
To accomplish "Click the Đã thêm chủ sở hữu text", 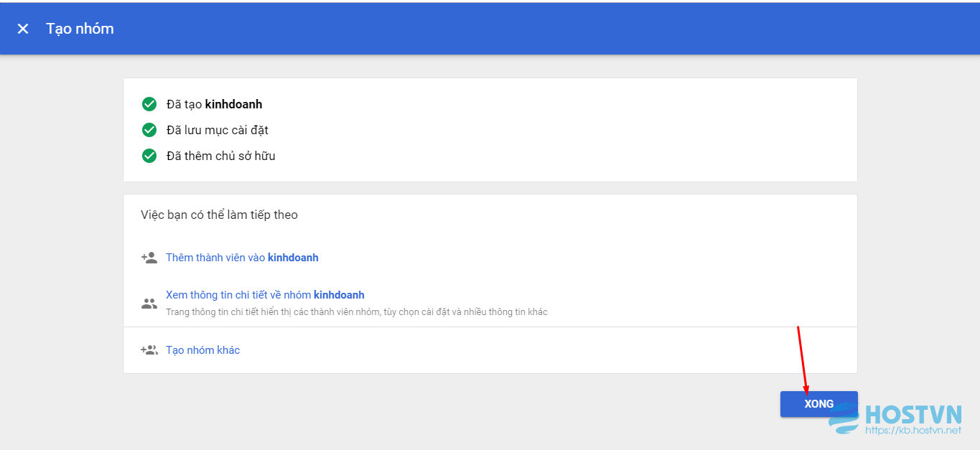I will (x=220, y=156).
